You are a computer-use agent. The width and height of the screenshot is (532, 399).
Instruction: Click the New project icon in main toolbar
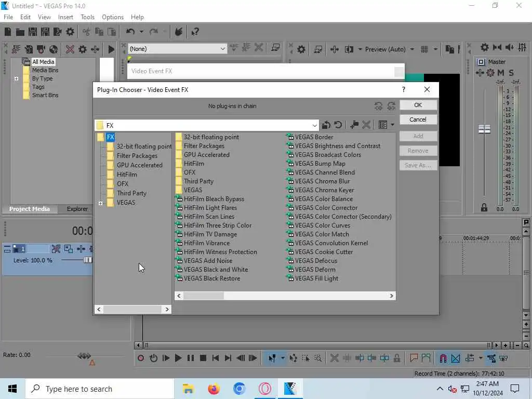[8, 32]
